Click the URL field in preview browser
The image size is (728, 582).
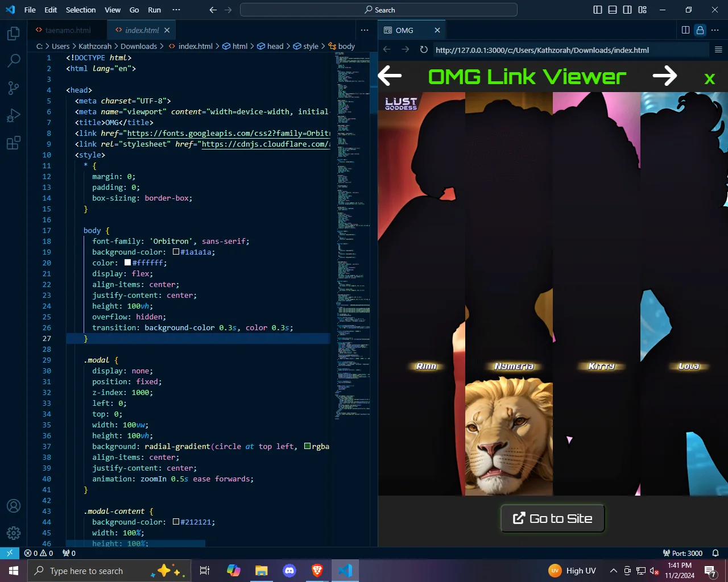coord(570,50)
